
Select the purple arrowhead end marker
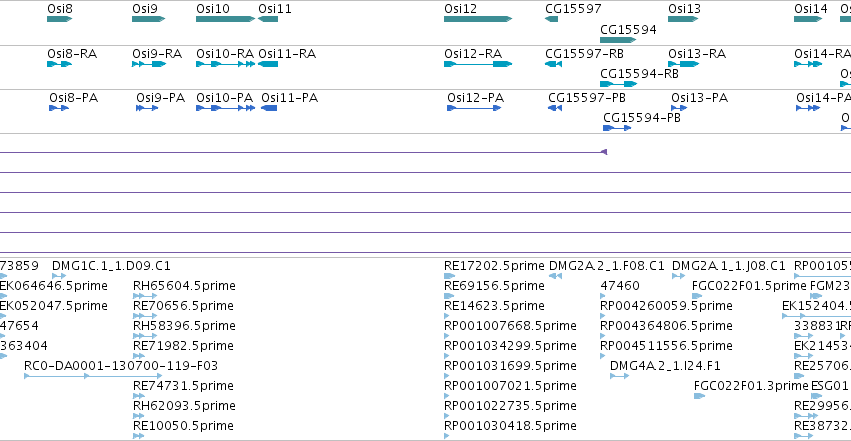pyautogui.click(x=604, y=152)
